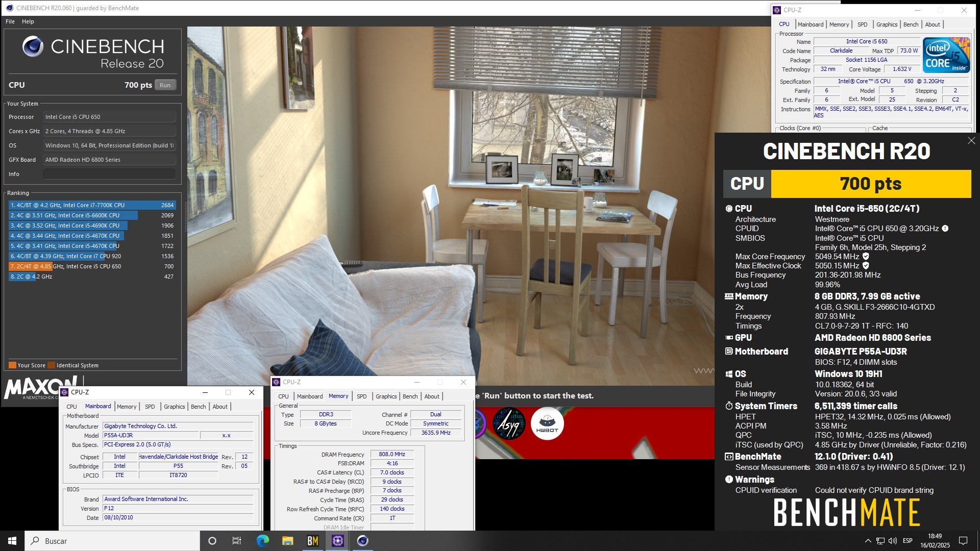This screenshot has height=551, width=980.
Task: Select ranking row Intel Core i5-6600K CPU
Action: (92, 215)
